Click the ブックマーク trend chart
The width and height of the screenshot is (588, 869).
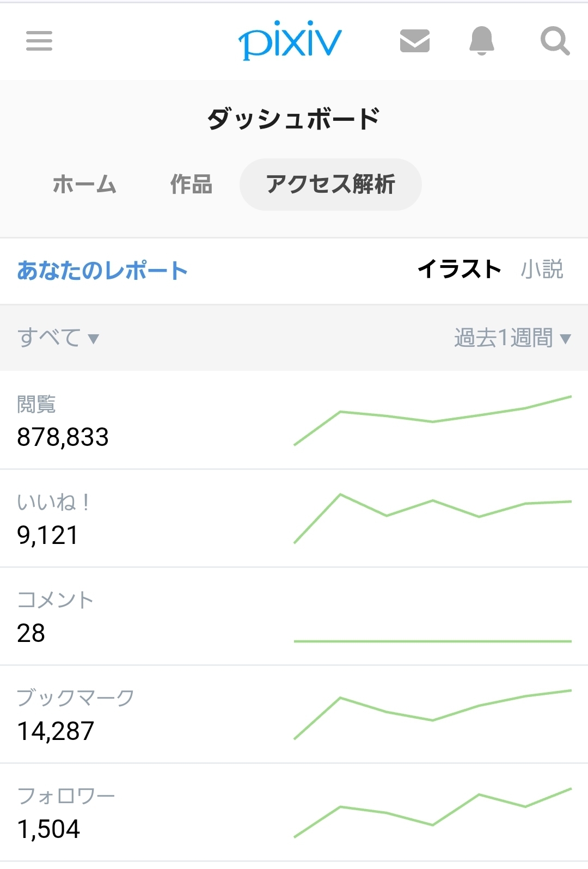pyautogui.click(x=432, y=714)
